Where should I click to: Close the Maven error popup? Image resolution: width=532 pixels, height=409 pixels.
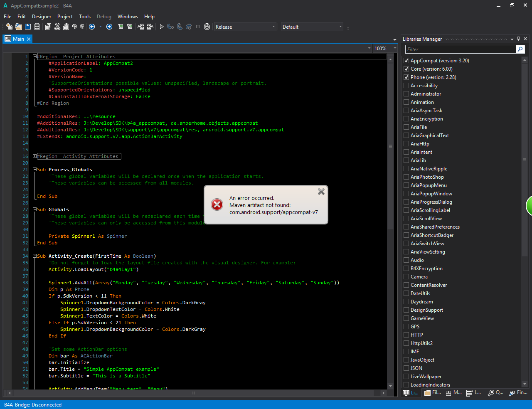click(x=321, y=192)
